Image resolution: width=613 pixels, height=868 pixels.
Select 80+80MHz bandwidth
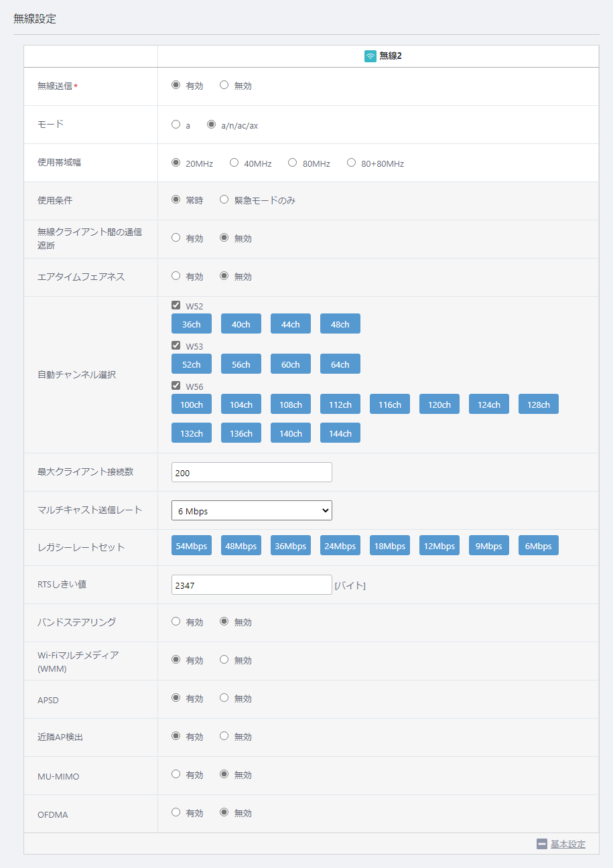tap(352, 162)
